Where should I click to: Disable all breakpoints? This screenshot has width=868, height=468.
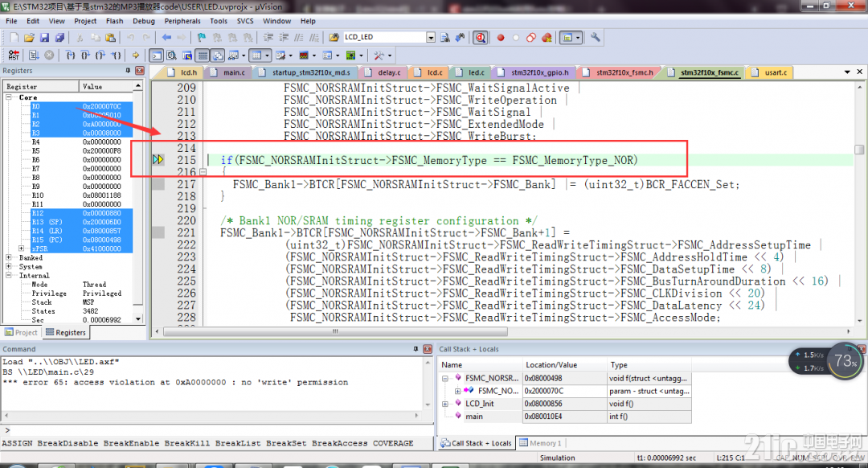pyautogui.click(x=531, y=38)
